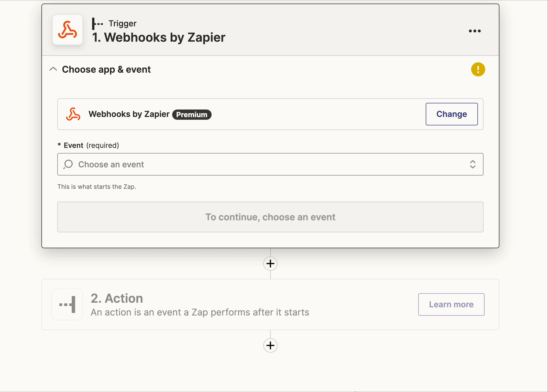Collapse the Choose app & event section
This screenshot has width=548, height=392.
click(53, 69)
